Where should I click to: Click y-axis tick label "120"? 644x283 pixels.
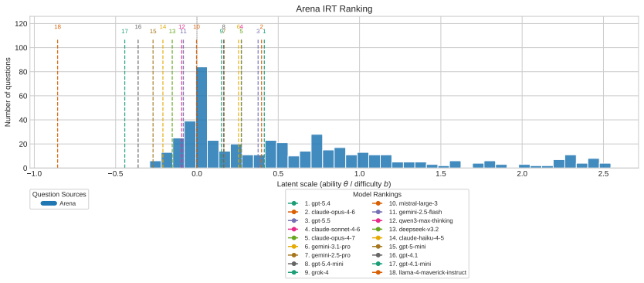click(x=22, y=23)
